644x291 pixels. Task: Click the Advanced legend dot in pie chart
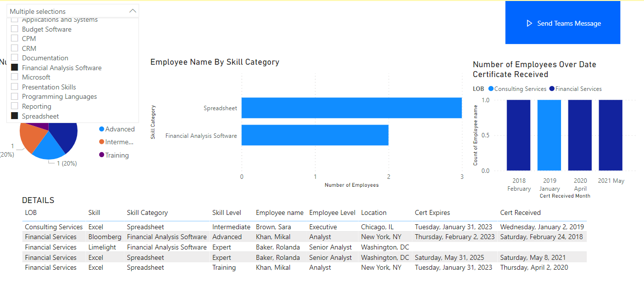[102, 129]
